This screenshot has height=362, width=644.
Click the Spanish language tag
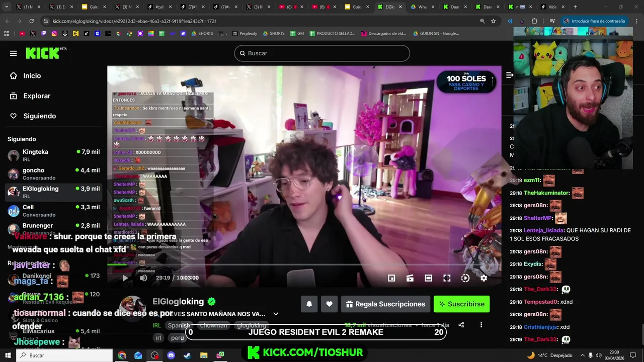pos(179,325)
